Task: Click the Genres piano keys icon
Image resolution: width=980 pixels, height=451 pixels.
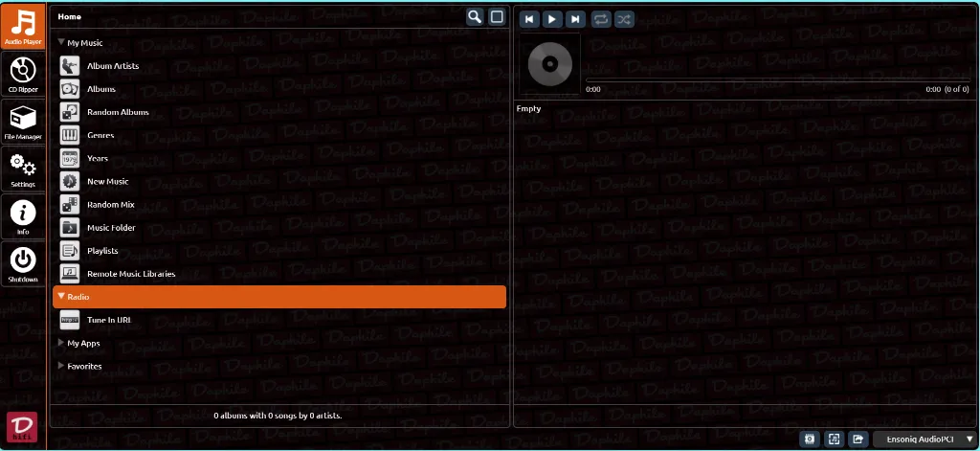Action: (69, 135)
